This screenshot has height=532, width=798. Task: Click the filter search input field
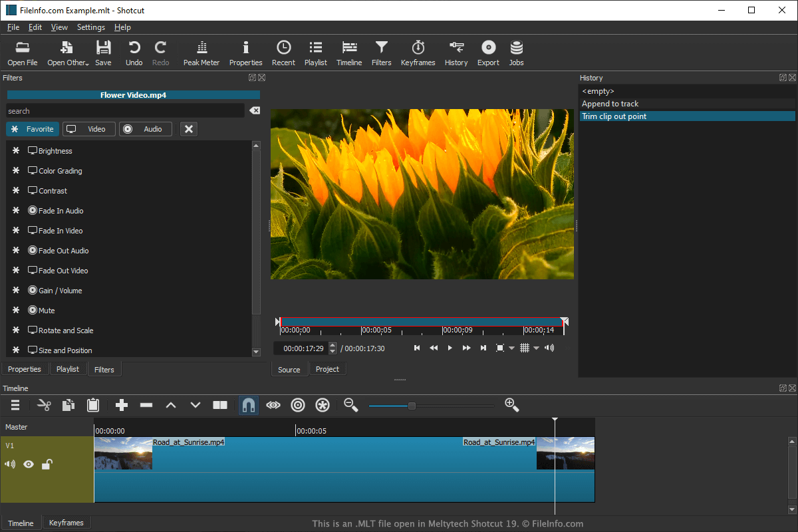125,110
